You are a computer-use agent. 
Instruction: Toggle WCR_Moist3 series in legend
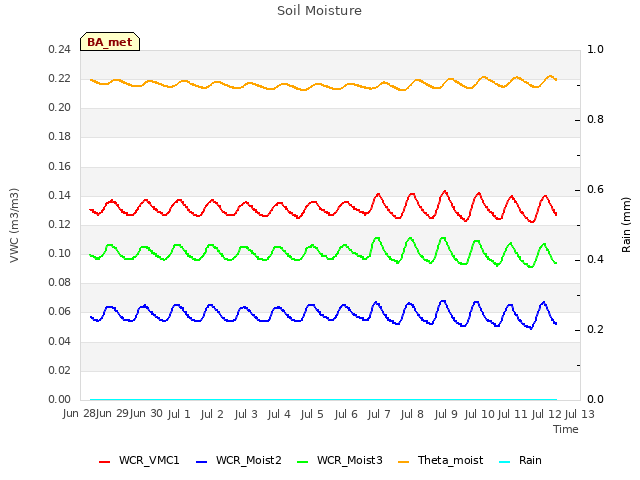[340, 460]
